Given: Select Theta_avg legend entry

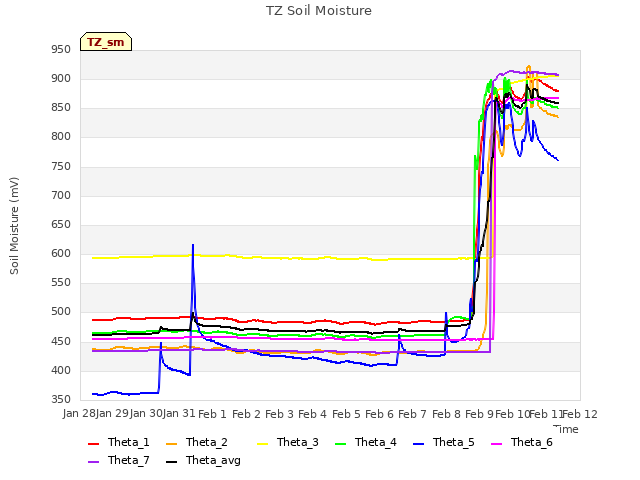Looking at the screenshot, I should pyautogui.click(x=203, y=460).
